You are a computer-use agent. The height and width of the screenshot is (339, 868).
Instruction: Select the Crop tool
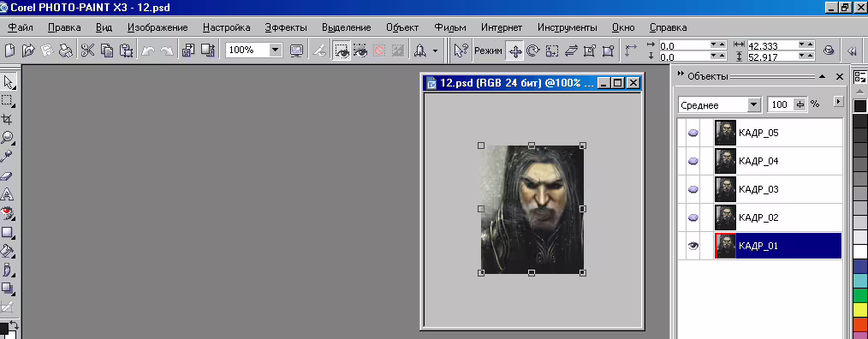8,119
